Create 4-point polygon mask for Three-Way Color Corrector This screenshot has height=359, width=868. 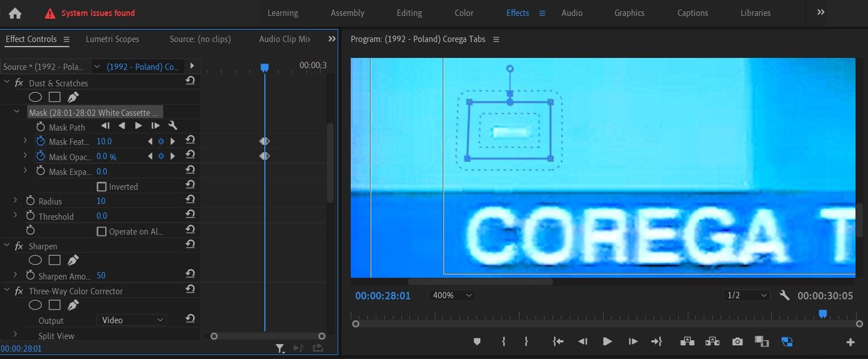54,305
